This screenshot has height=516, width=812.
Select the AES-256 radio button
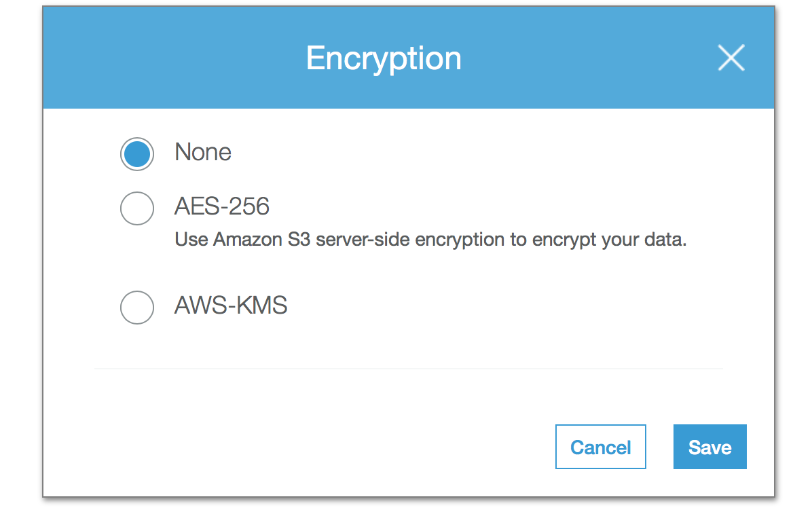pos(136,208)
